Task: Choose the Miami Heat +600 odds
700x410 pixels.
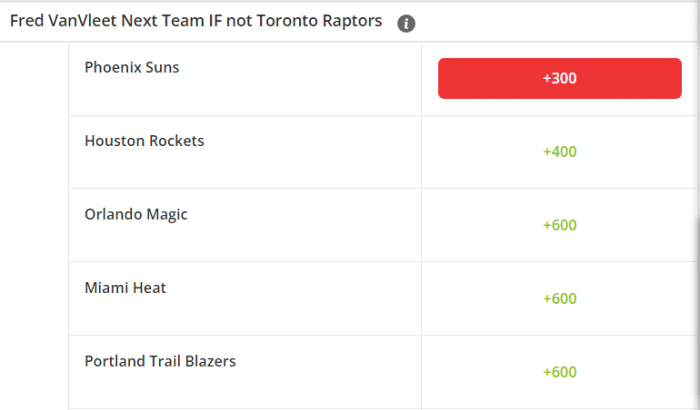Action: [559, 298]
